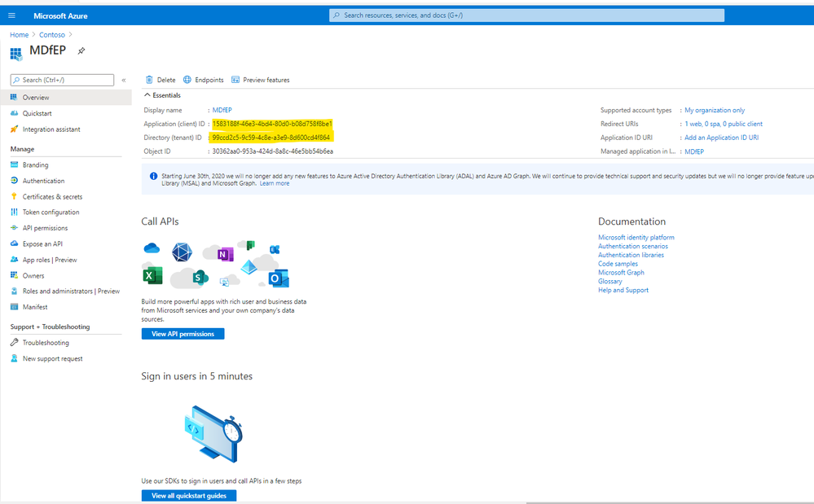
Task: Open Microsoft Graph documentation link
Action: click(621, 273)
